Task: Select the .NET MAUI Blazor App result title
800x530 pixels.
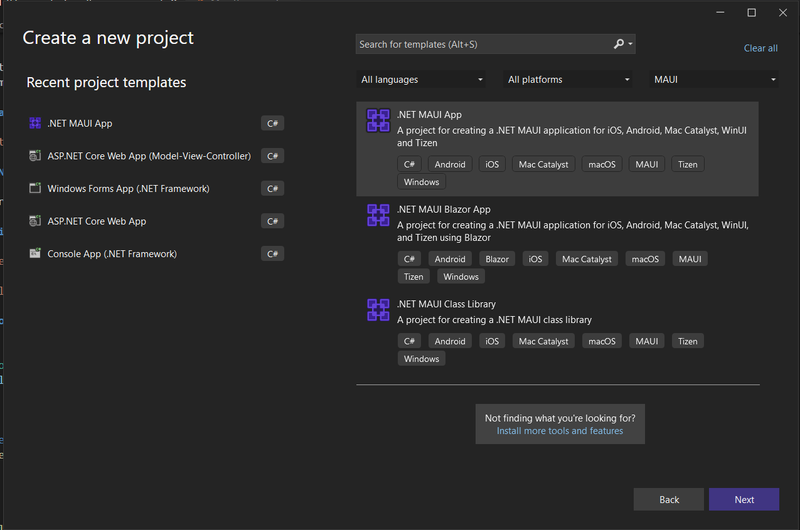Action: coord(443,210)
